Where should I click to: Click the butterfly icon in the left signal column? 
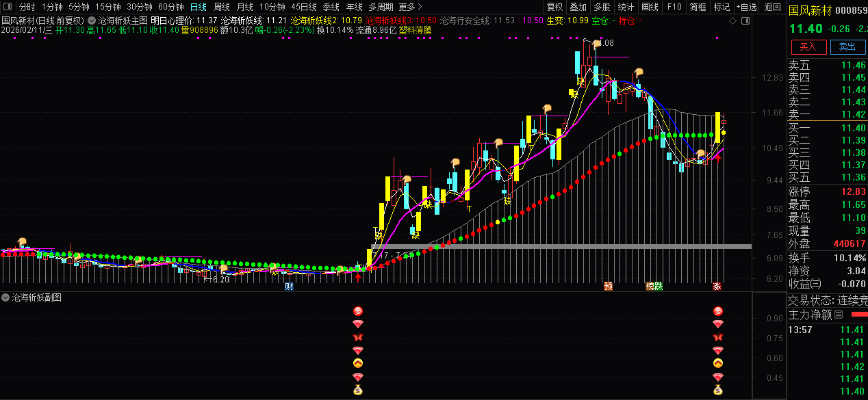click(357, 337)
